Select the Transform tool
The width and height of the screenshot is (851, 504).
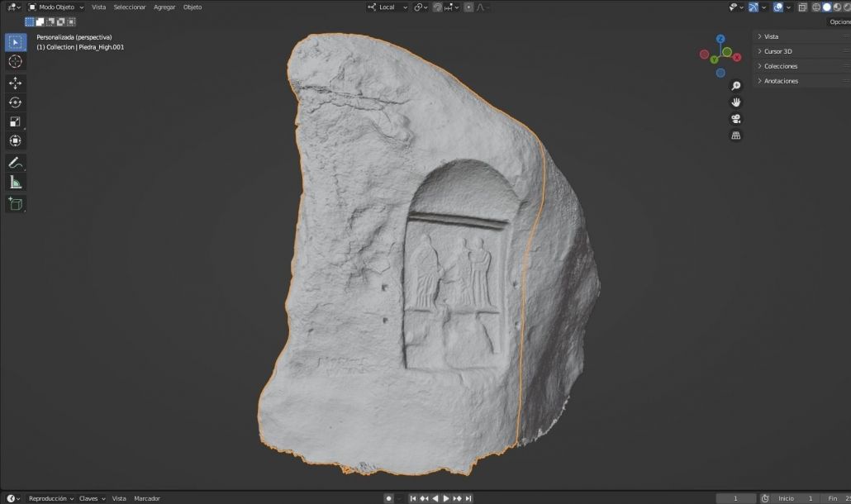click(15, 140)
